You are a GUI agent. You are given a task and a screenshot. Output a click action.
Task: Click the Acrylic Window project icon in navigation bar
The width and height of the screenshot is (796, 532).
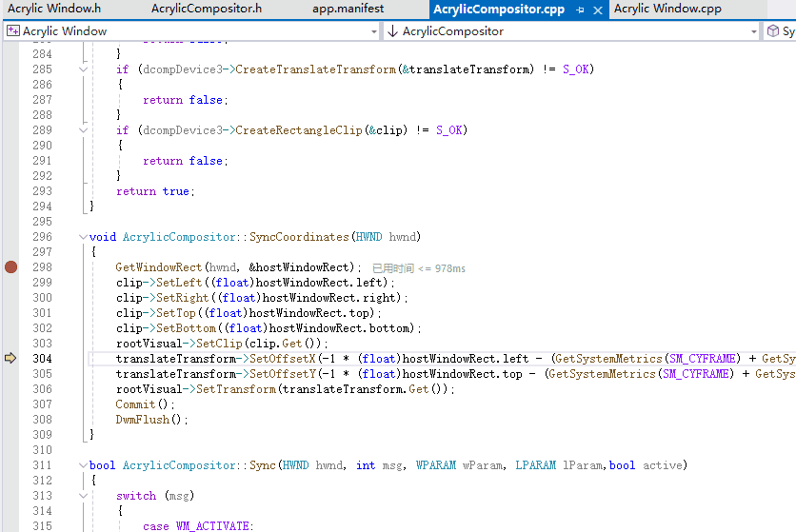point(13,31)
